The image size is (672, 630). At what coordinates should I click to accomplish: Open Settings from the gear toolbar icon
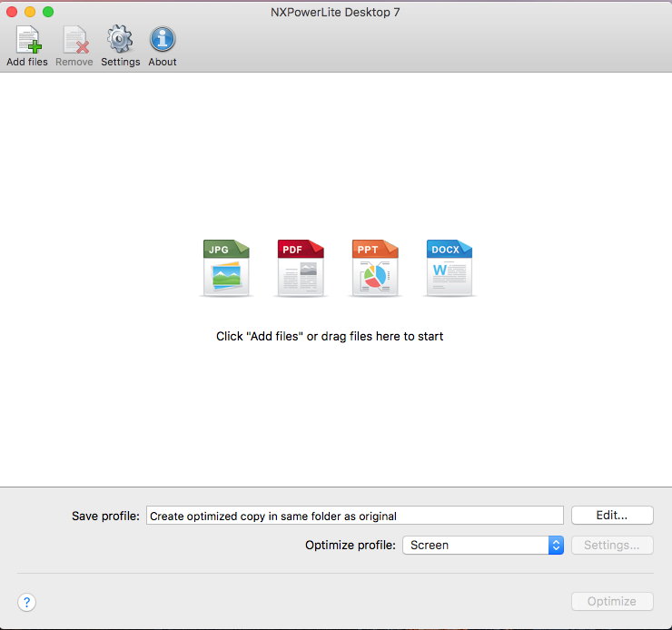[120, 42]
